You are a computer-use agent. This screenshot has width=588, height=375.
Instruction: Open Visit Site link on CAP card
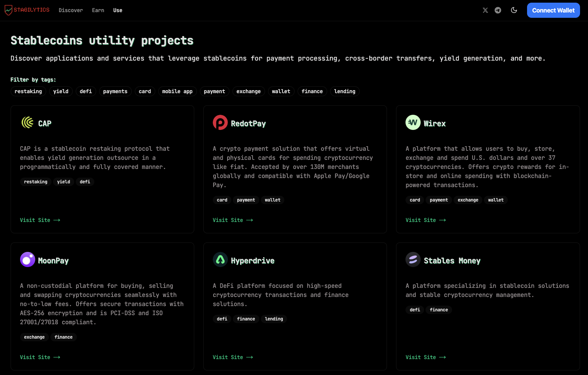click(x=40, y=220)
